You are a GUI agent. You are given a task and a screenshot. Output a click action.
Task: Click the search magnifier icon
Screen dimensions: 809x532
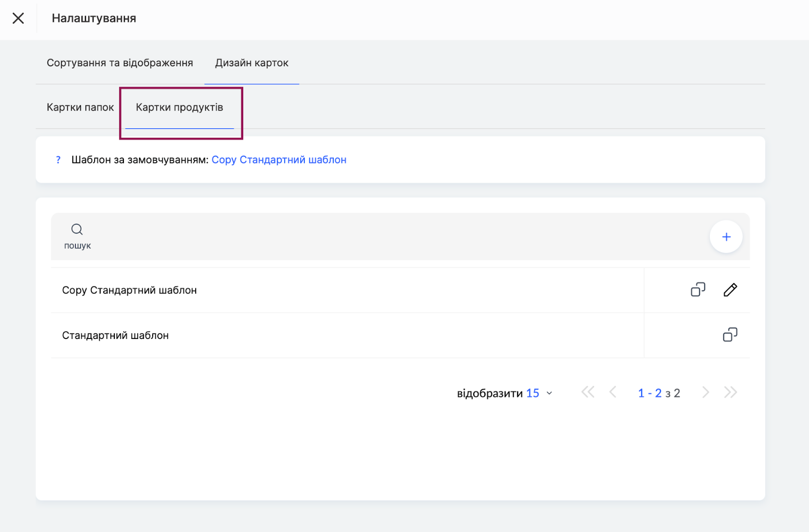click(x=77, y=229)
